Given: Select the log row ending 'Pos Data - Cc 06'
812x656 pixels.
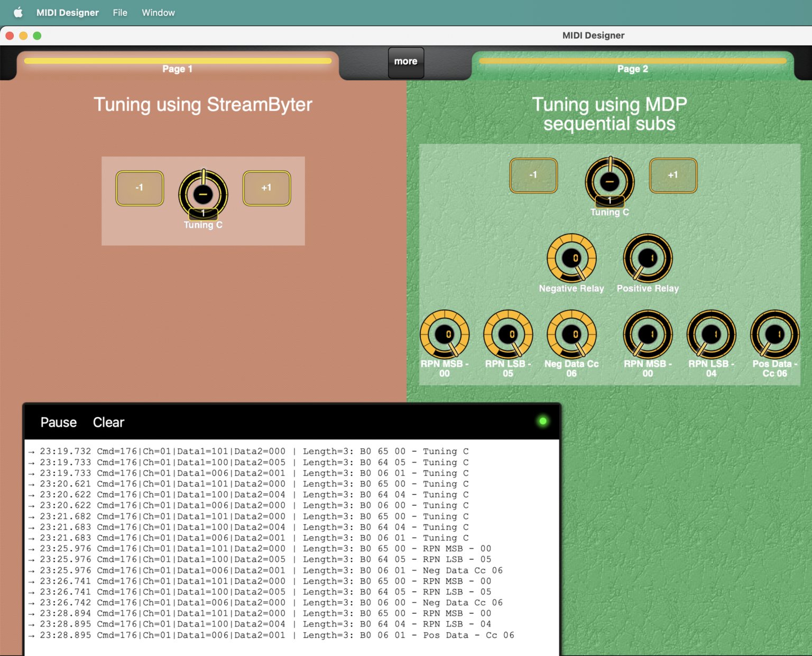Looking at the screenshot, I should tap(271, 635).
